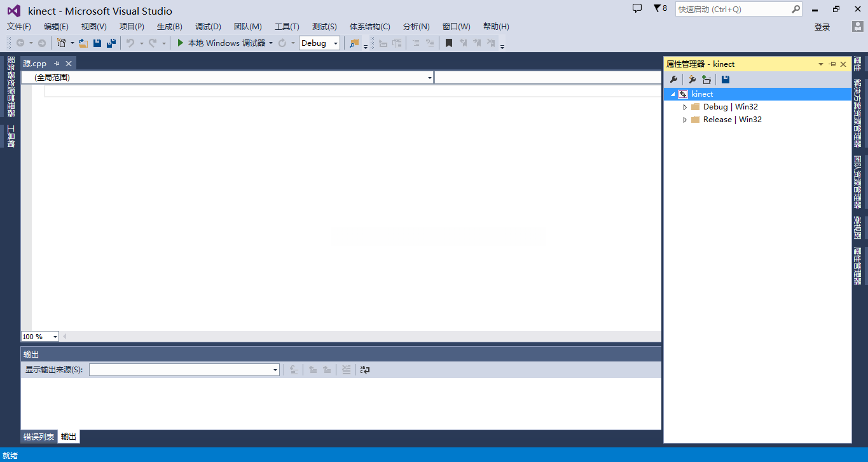
Task: Open the notifications flag showing 8
Action: click(660, 8)
